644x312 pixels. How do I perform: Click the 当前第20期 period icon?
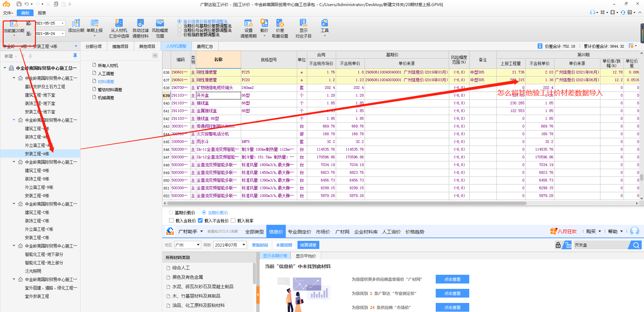14,23
